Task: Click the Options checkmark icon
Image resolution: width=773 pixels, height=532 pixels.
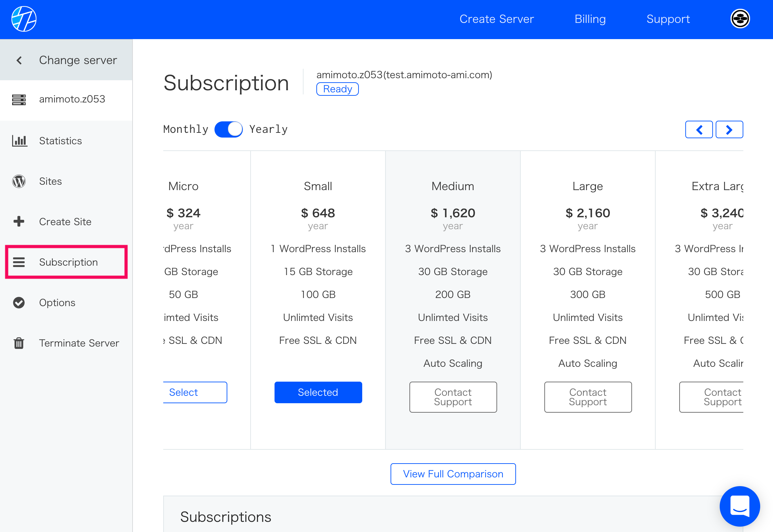Action: (x=19, y=303)
